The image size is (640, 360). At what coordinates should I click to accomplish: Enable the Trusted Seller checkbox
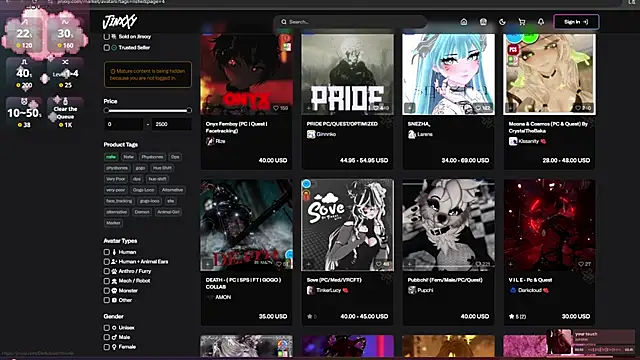107,48
